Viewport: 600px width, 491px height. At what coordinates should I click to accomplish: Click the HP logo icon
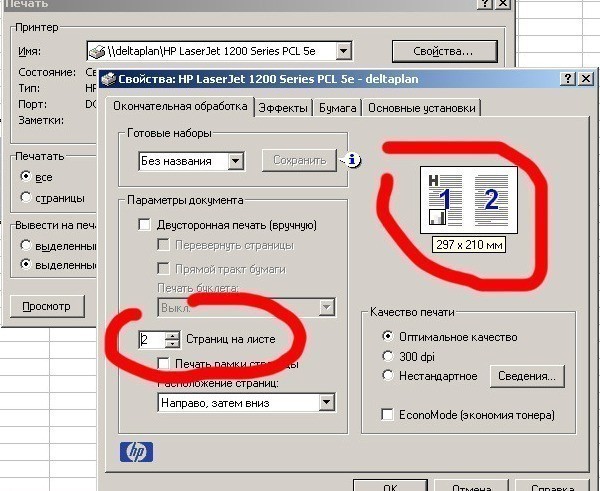point(136,452)
